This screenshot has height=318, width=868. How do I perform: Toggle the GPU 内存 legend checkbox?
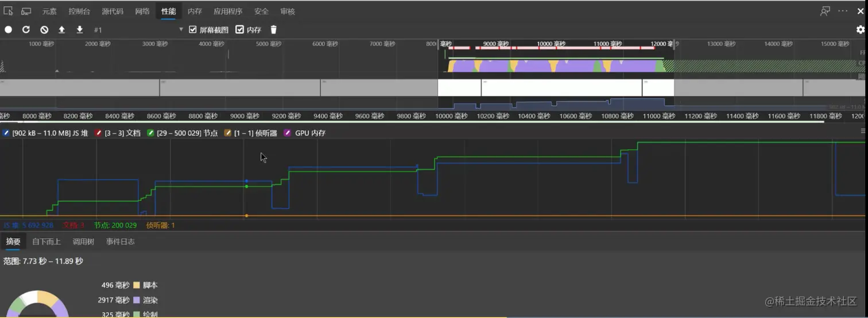point(288,133)
